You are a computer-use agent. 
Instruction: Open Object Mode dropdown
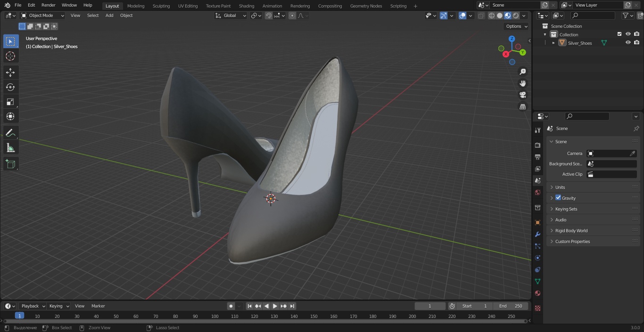pyautogui.click(x=42, y=16)
